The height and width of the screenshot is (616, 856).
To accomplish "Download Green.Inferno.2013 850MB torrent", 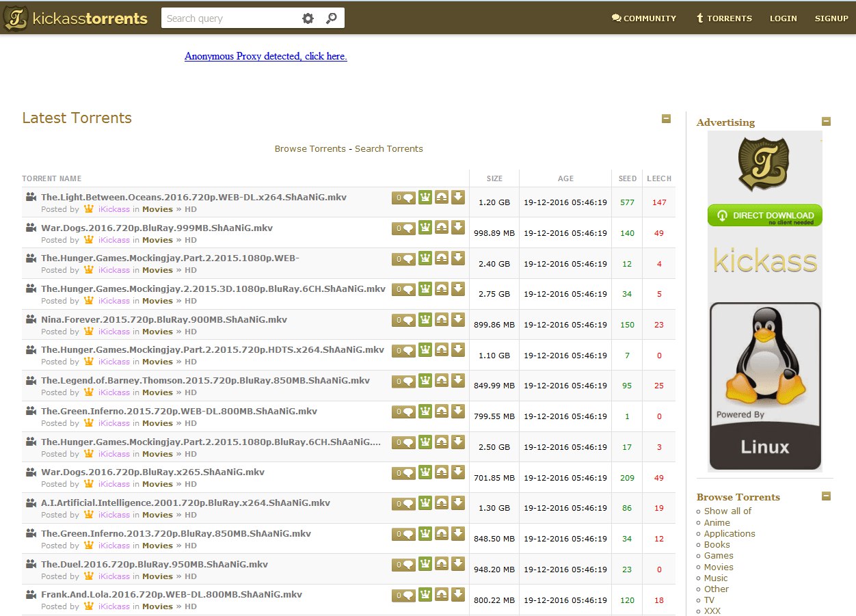I will (458, 534).
